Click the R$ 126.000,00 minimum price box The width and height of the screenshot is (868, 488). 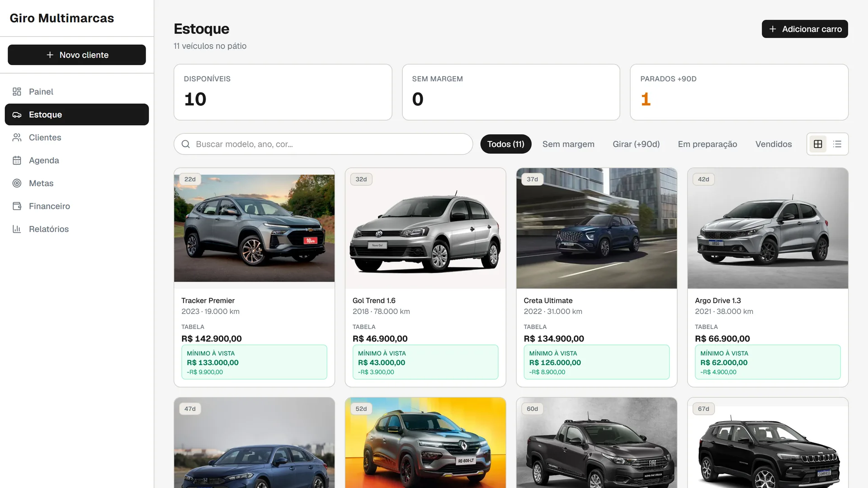point(597,362)
